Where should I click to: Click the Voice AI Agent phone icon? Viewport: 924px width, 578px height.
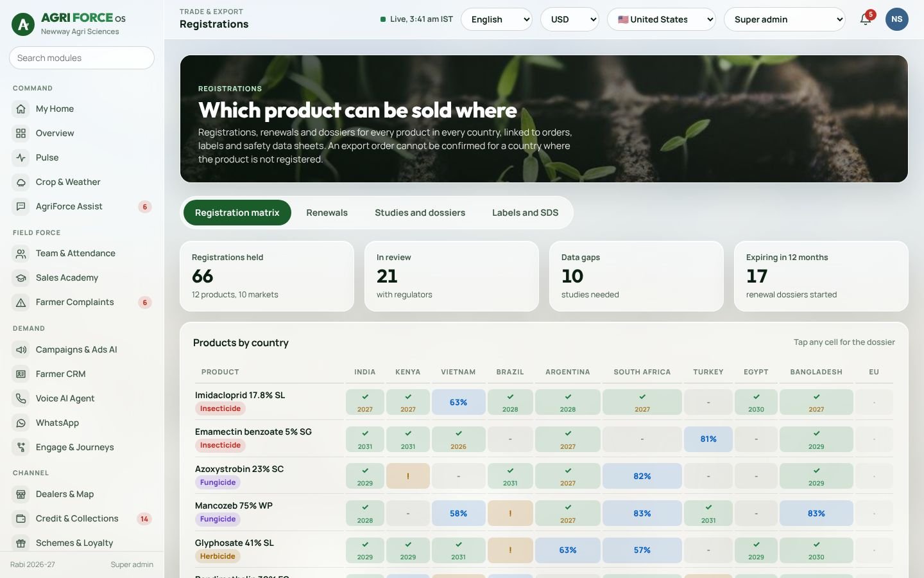pos(21,399)
